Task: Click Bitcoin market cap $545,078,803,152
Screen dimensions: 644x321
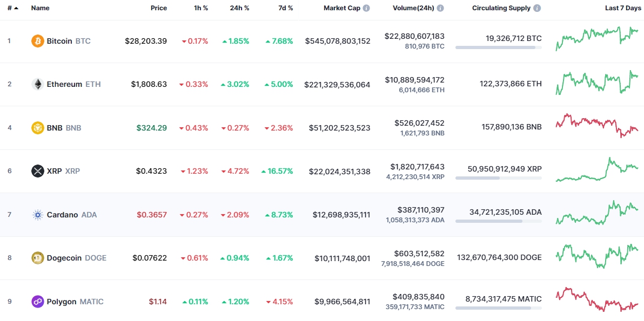Action: (x=338, y=41)
